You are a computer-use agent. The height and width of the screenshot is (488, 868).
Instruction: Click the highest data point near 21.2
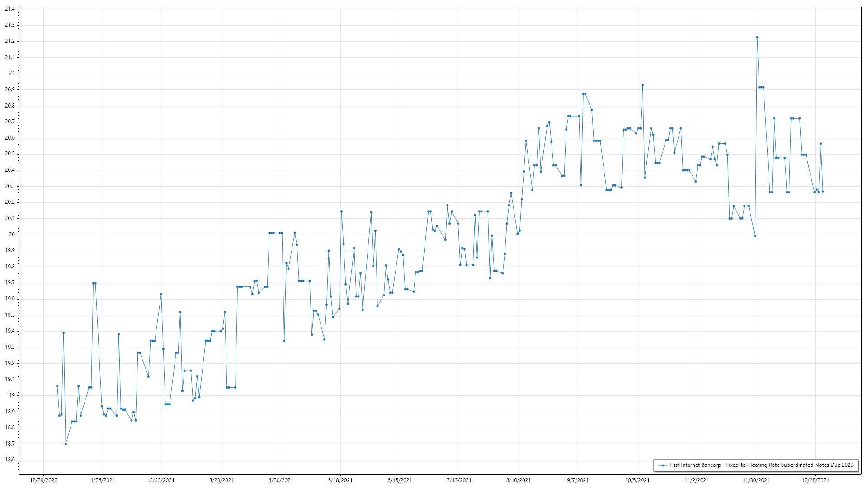(x=757, y=38)
